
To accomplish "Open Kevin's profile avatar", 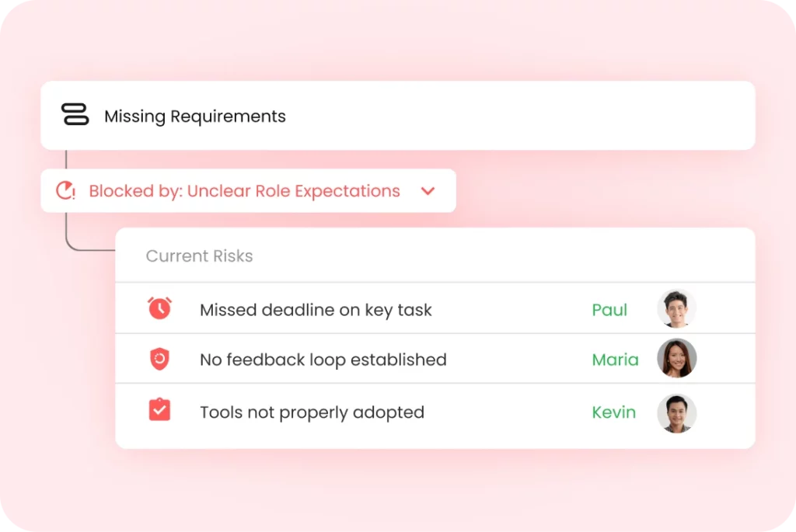I will (676, 412).
